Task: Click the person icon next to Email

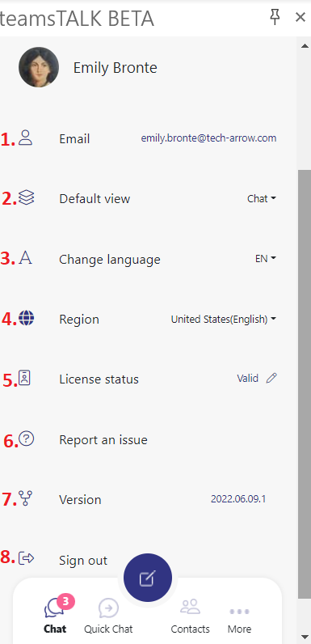Action: [26, 138]
